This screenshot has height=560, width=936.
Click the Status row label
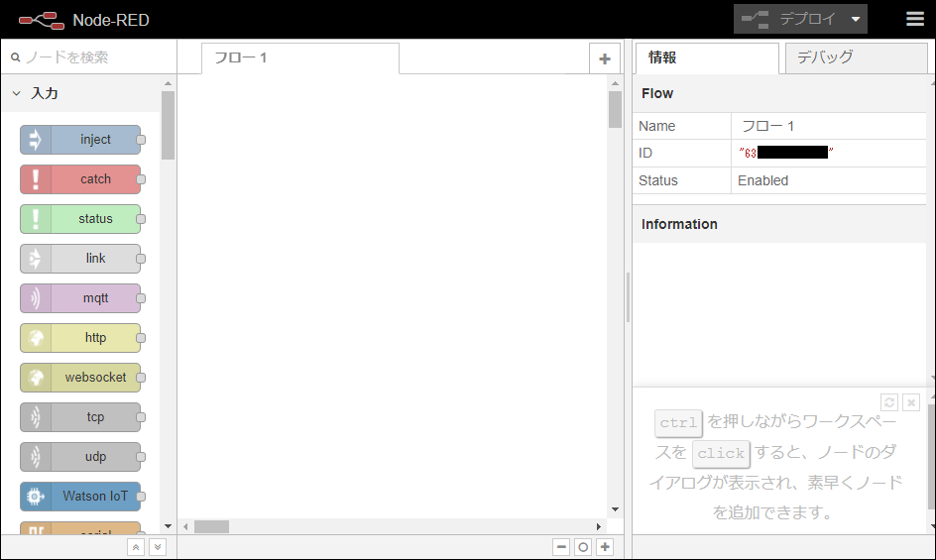pyautogui.click(x=657, y=180)
